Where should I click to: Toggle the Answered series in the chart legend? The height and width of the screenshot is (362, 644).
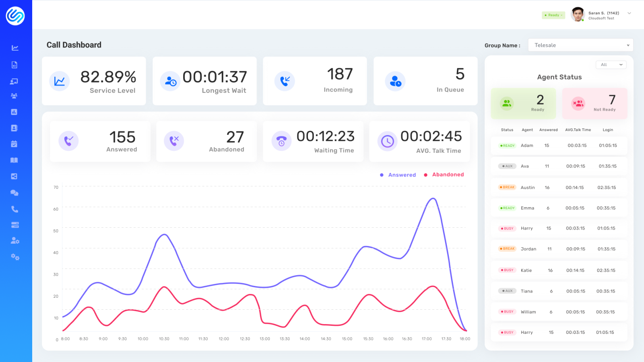point(398,175)
